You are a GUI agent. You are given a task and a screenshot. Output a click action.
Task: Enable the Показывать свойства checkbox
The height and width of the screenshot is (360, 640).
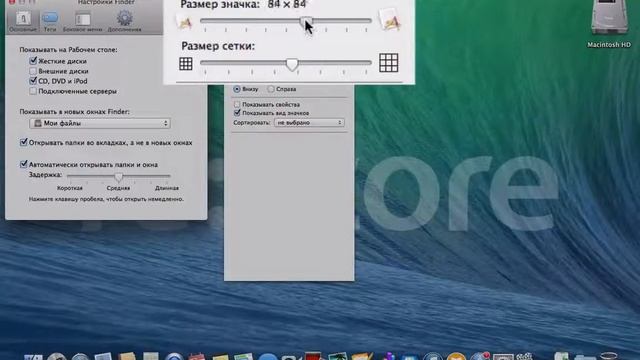click(237, 104)
